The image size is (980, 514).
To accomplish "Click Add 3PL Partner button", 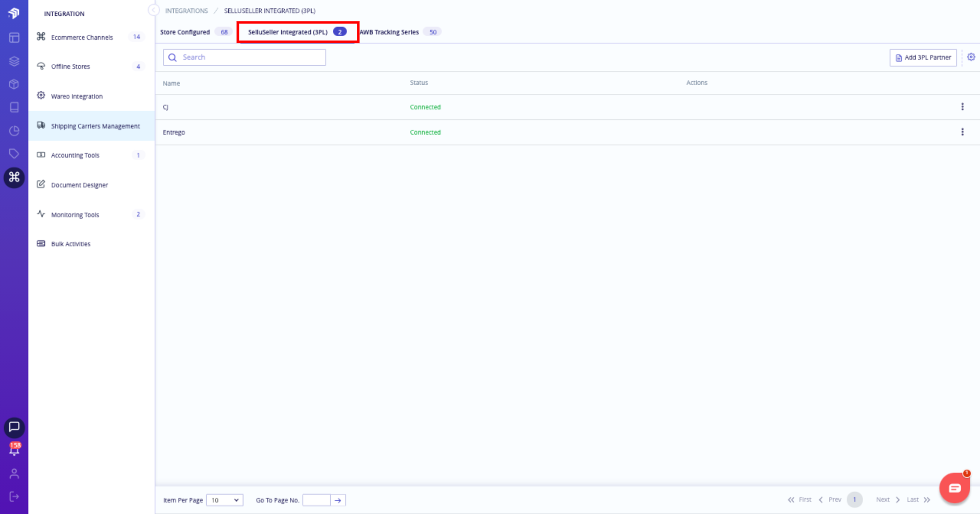I will click(x=923, y=58).
